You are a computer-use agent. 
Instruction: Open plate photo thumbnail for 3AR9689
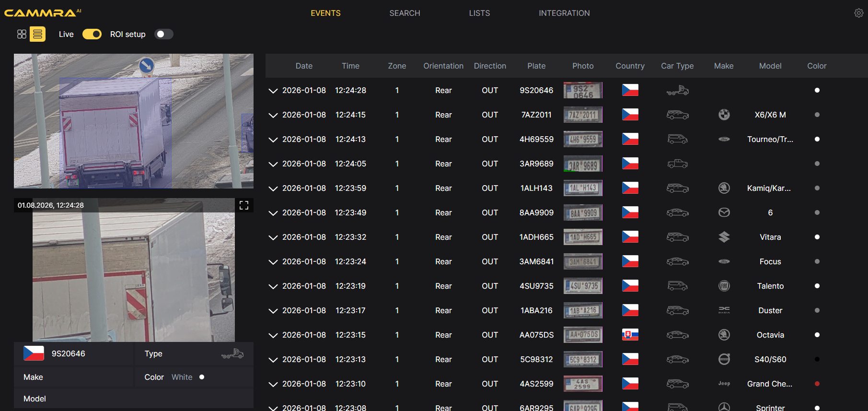pos(583,164)
